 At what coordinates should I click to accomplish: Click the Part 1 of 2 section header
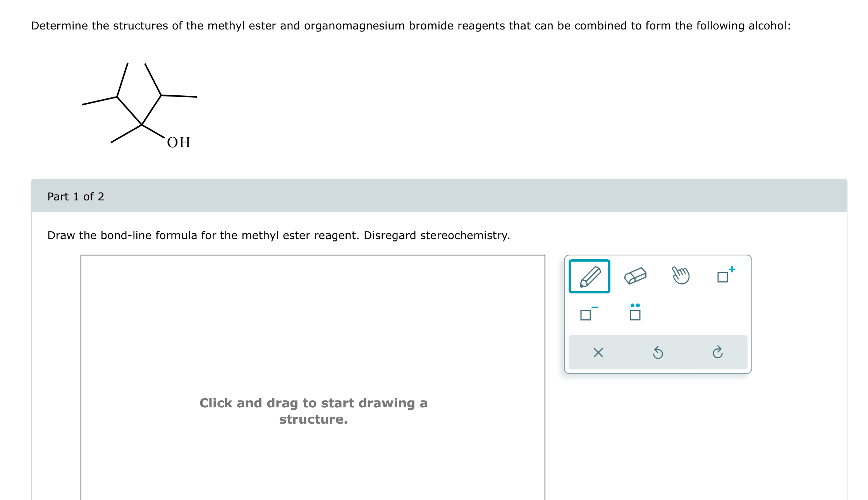tap(76, 197)
